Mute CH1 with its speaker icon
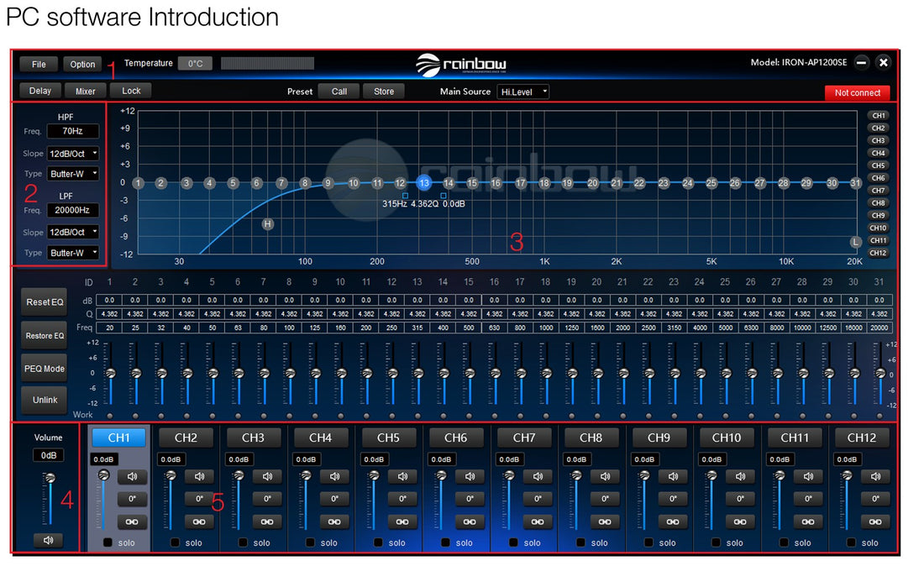Image resolution: width=924 pixels, height=566 pixels. coord(132,477)
